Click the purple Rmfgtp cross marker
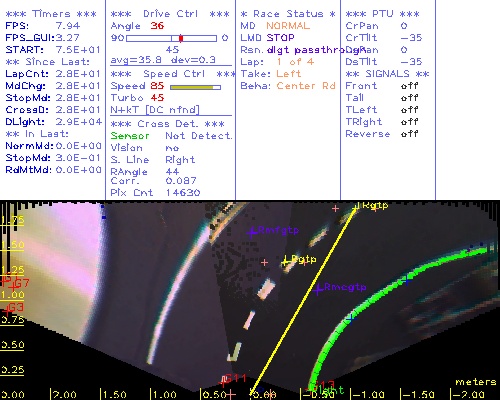The height and width of the screenshot is (400, 500). (252, 232)
